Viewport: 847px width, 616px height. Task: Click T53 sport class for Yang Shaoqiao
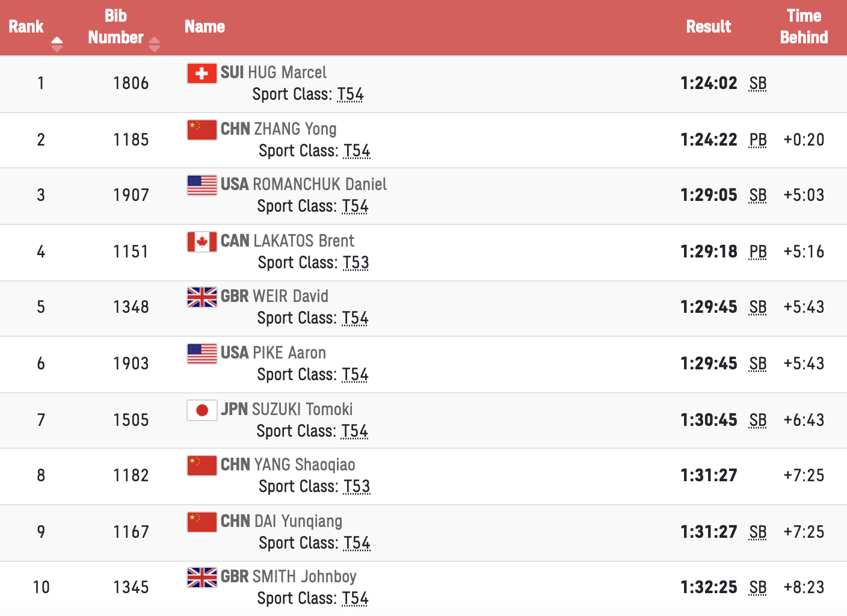[357, 487]
